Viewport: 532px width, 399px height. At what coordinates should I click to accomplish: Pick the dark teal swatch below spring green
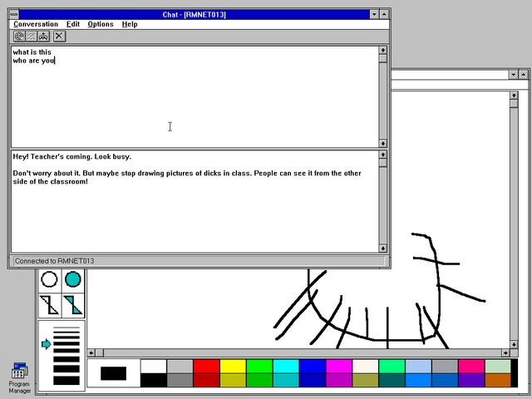click(392, 381)
